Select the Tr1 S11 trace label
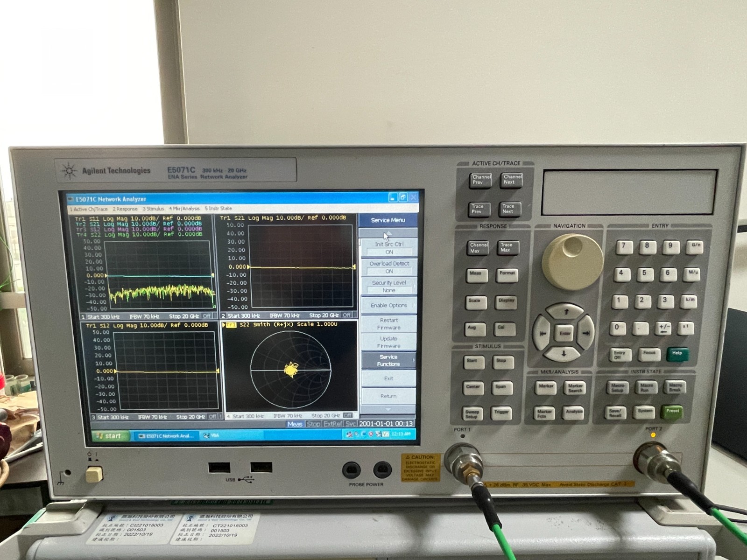The image size is (747, 560). (x=138, y=218)
